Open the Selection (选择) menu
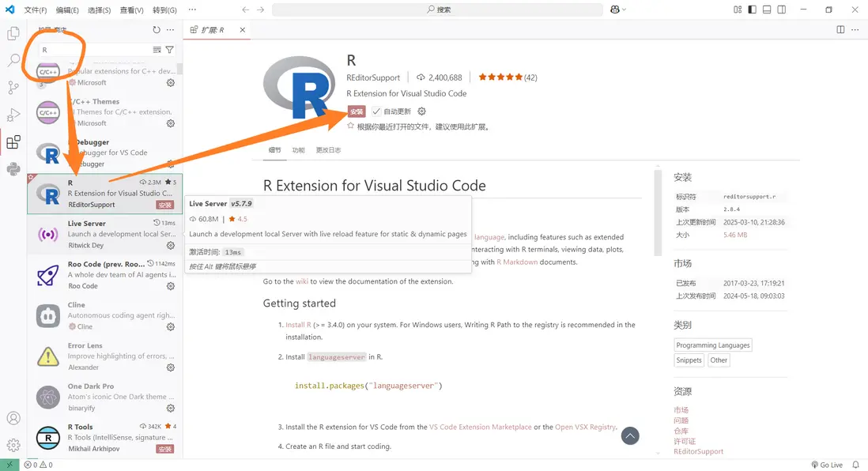The height and width of the screenshot is (471, 868). click(99, 10)
